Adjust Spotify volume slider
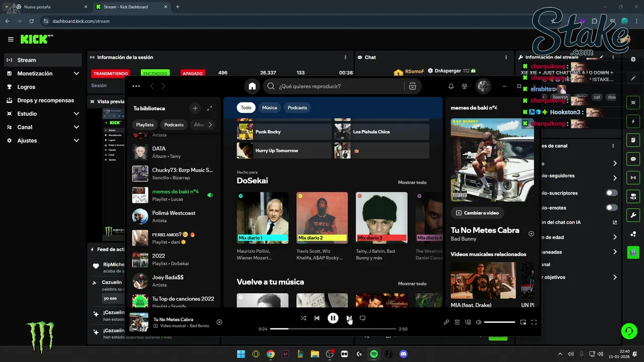The image size is (644, 362). point(500,322)
